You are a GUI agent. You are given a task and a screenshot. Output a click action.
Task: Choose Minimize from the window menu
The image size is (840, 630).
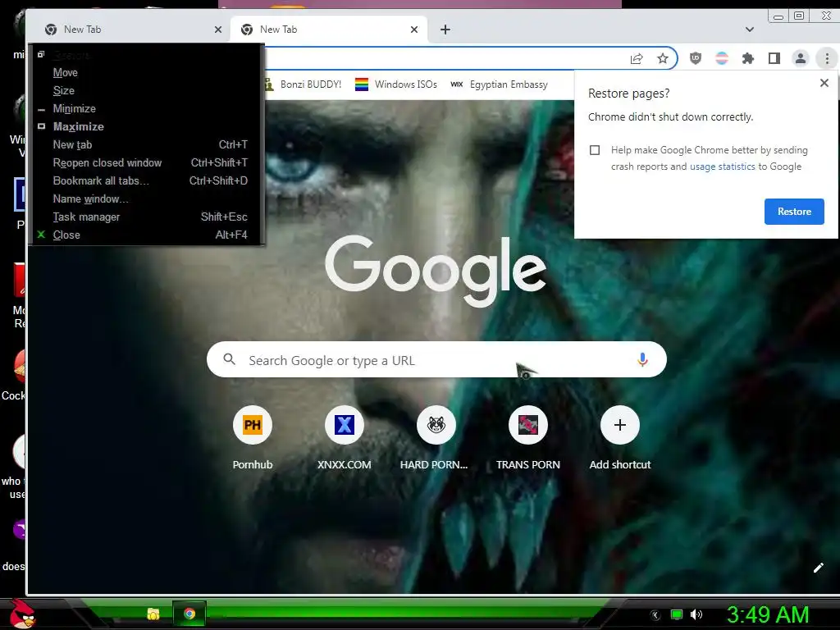[146, 109]
